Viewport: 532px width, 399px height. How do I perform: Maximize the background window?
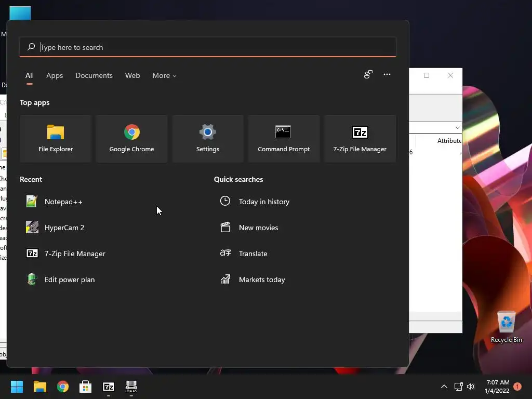click(x=427, y=75)
